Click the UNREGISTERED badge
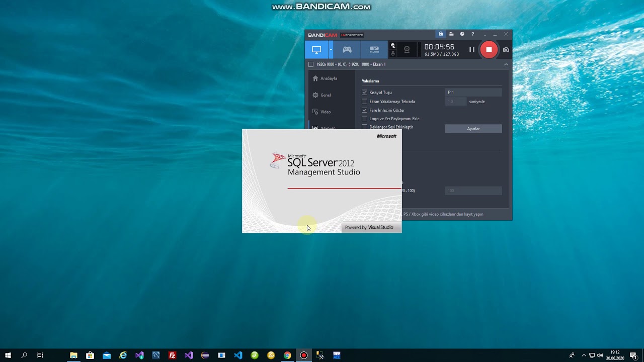Screen dimensions: 644x362 [x=352, y=35]
